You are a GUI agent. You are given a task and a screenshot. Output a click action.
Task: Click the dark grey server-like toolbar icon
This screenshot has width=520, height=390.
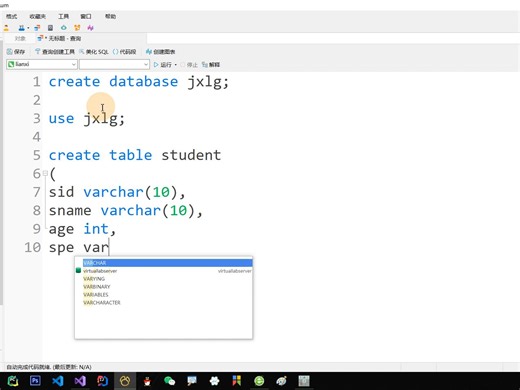pos(50,28)
